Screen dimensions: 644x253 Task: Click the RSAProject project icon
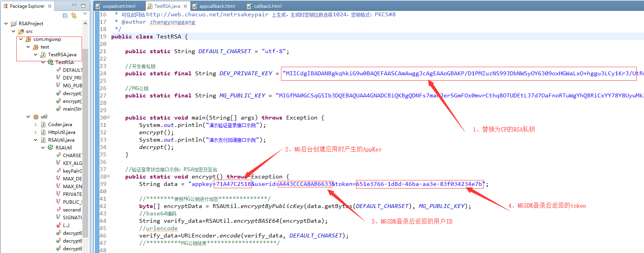[x=14, y=24]
